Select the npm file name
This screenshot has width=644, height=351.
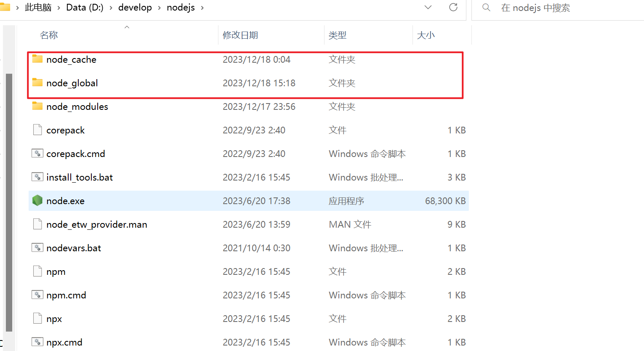[56, 271]
